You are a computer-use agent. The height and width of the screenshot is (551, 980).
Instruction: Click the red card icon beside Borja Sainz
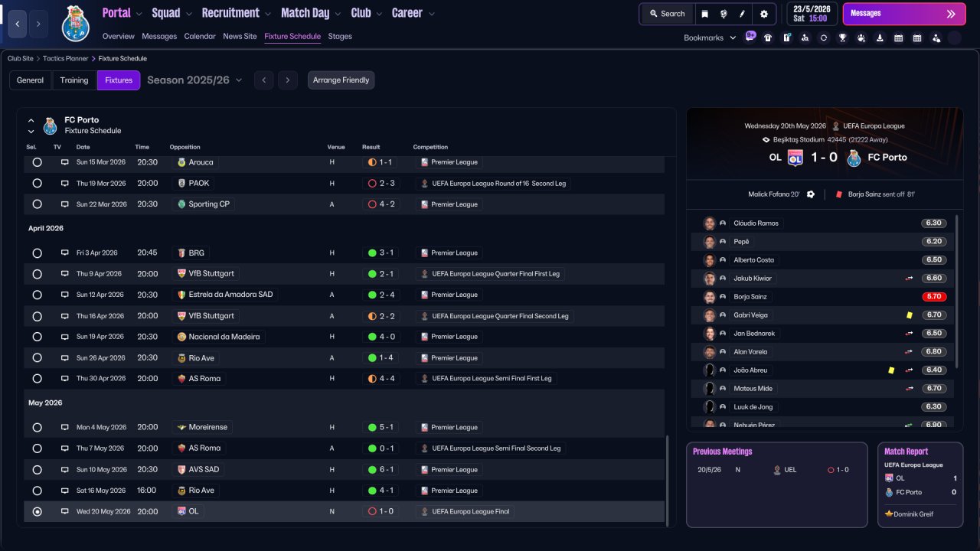click(839, 194)
